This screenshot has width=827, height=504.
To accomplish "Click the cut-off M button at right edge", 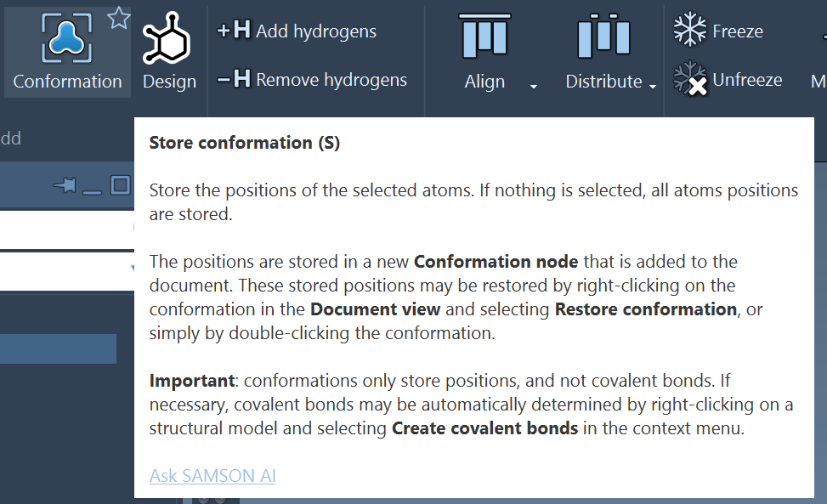I will click(819, 81).
